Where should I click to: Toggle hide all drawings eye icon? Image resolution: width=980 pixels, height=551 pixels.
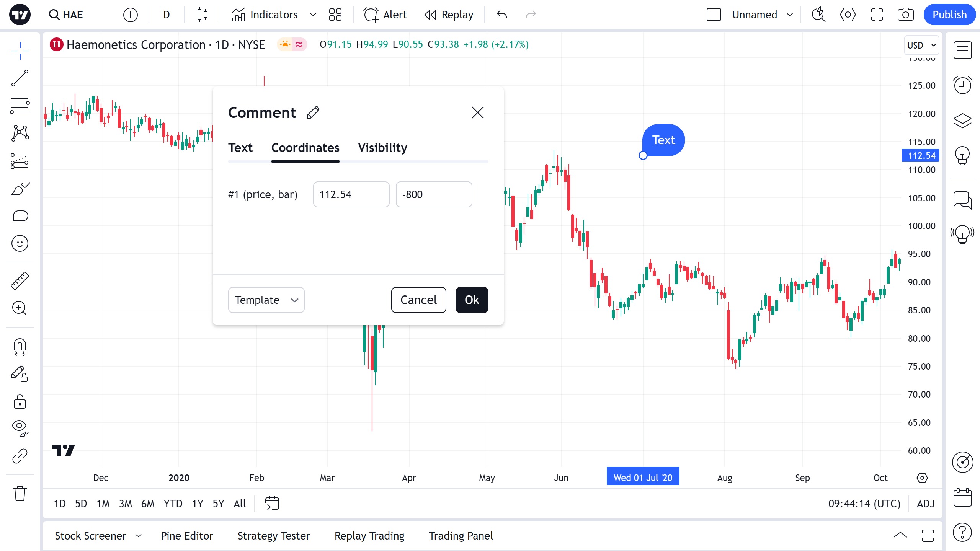coord(20,428)
